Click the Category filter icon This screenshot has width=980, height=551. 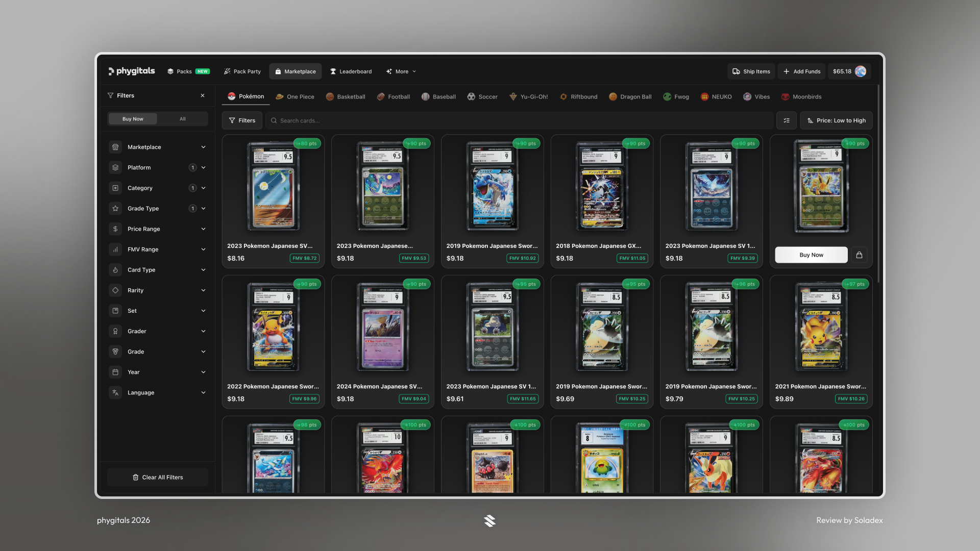pyautogui.click(x=115, y=188)
